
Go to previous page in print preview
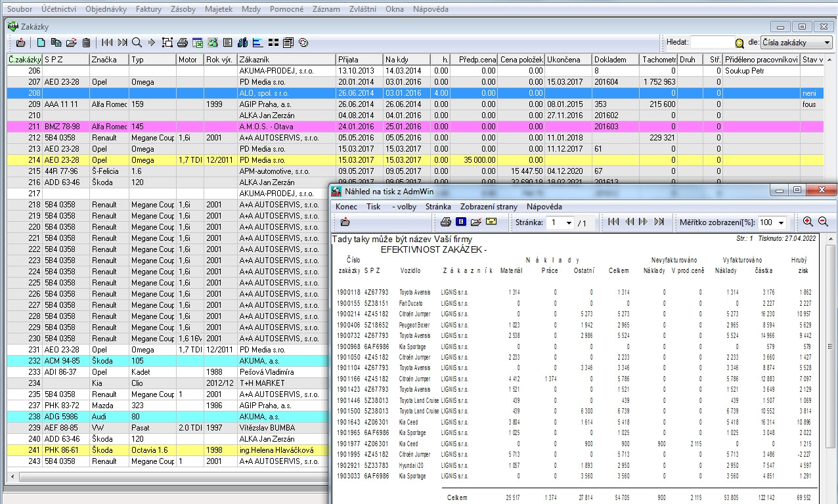[x=628, y=222]
